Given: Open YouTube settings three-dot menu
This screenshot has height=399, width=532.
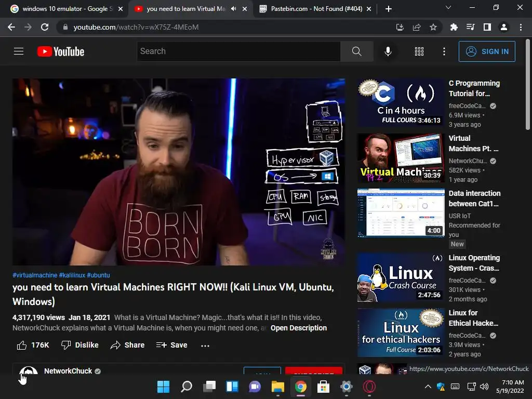Looking at the screenshot, I should (x=444, y=51).
